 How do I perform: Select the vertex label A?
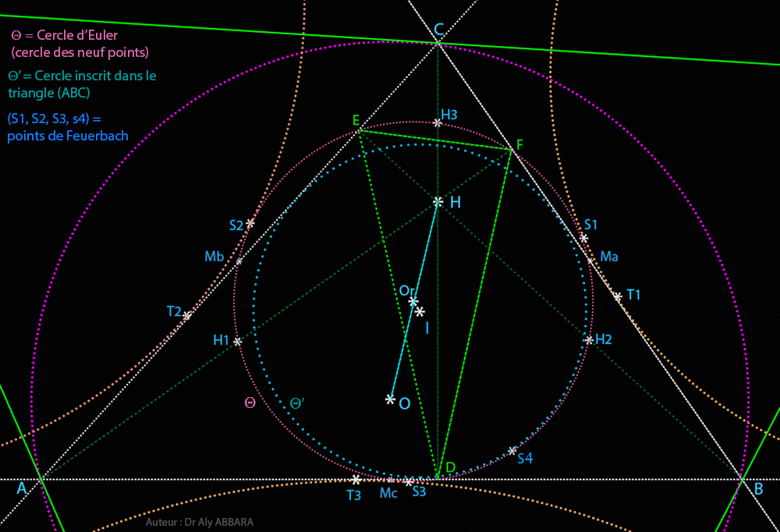tap(22, 488)
